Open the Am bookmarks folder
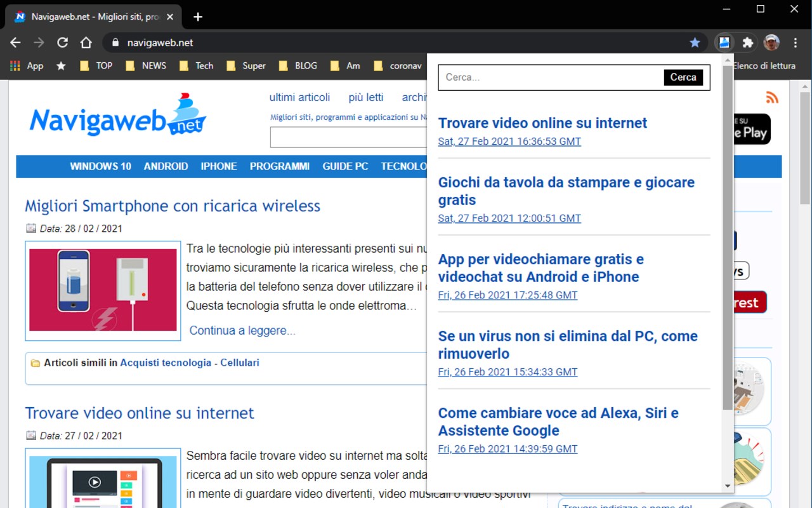Screen dimensions: 812x508 pos(345,65)
